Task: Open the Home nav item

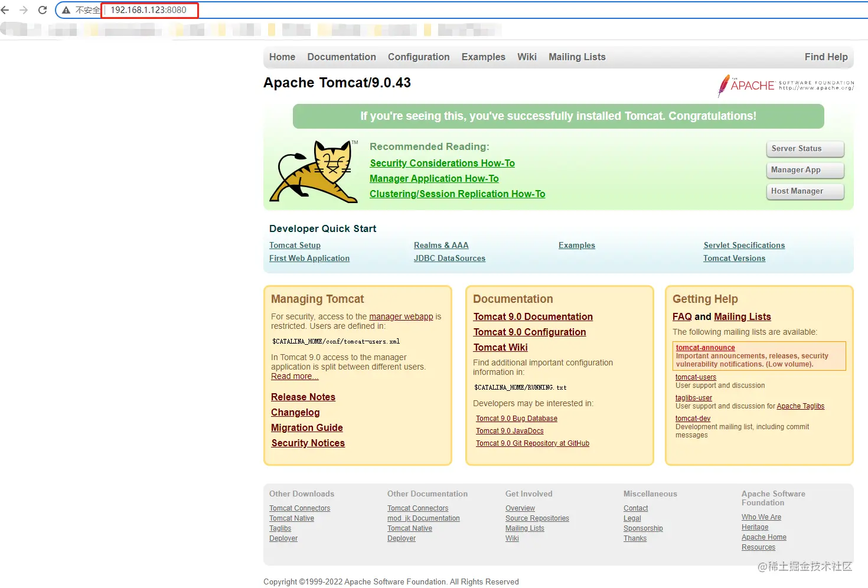Action: click(282, 57)
